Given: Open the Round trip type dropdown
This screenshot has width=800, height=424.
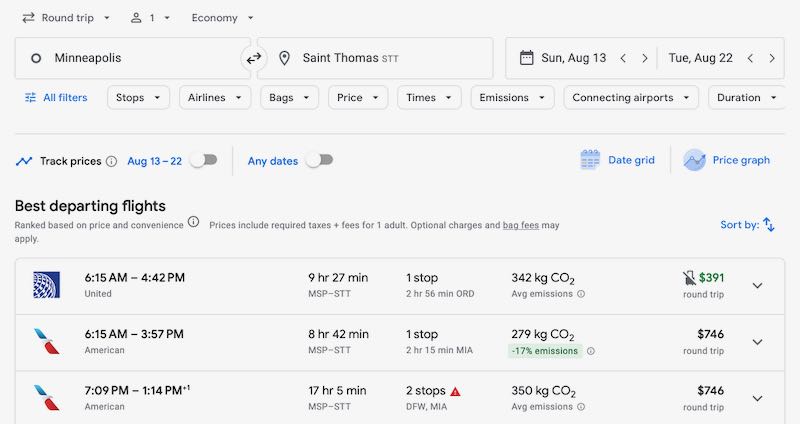Looking at the screenshot, I should 66,18.
